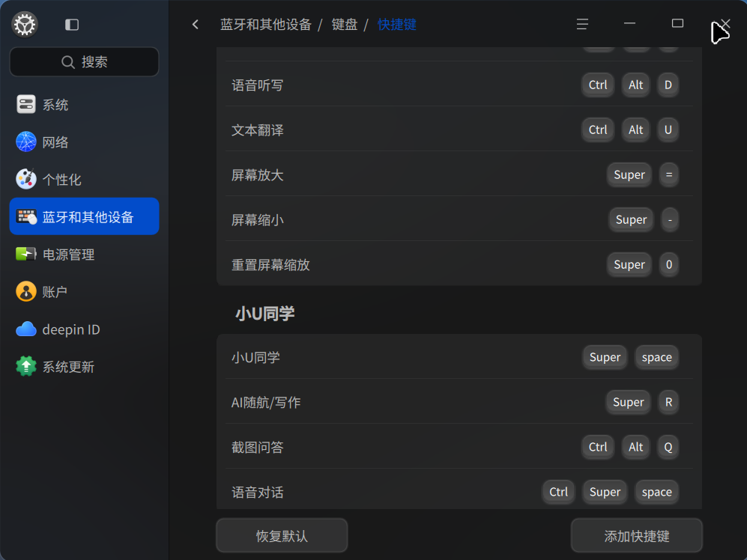Click the - key of 屏幕缩小
Screen dimensions: 747x560
pyautogui.click(x=670, y=219)
